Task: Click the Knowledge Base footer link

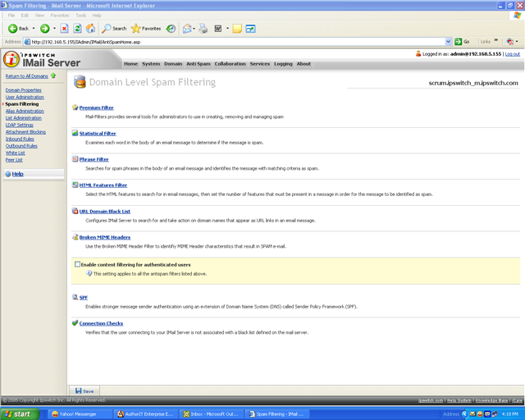Action: [x=491, y=400]
